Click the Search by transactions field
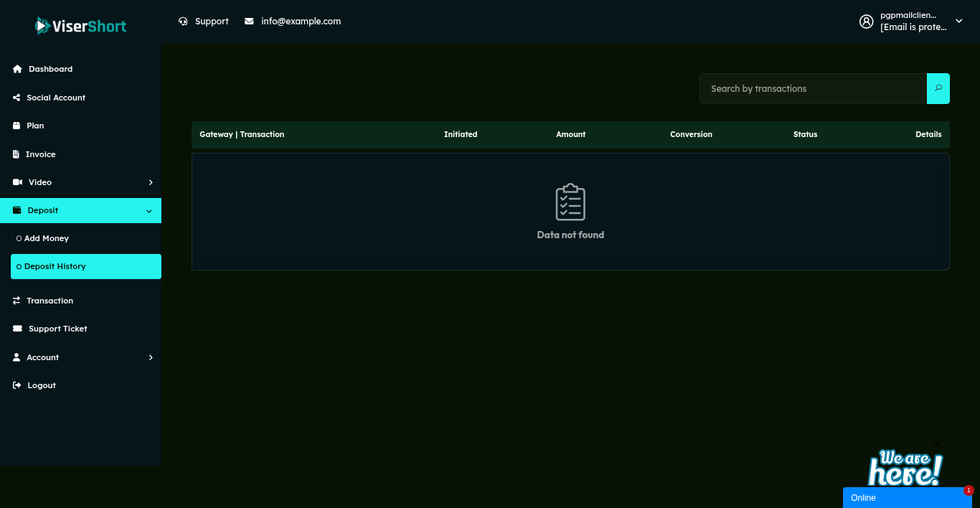The height and width of the screenshot is (508, 980). coord(813,88)
